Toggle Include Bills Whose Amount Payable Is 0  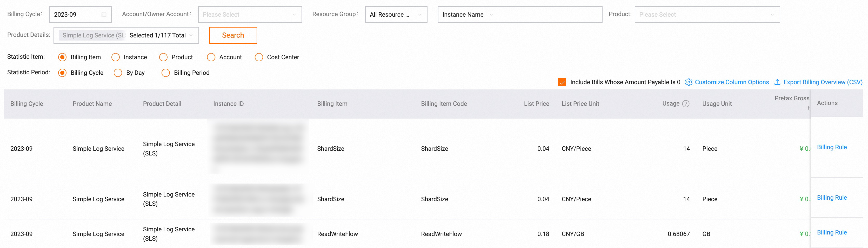click(562, 82)
